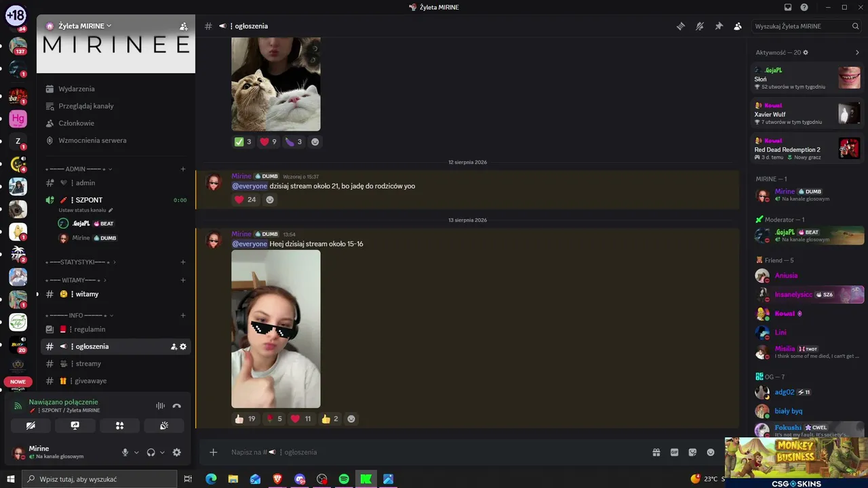This screenshot has height=488, width=868.
Task: Open the microphone input options arrow
Action: [x=136, y=452]
